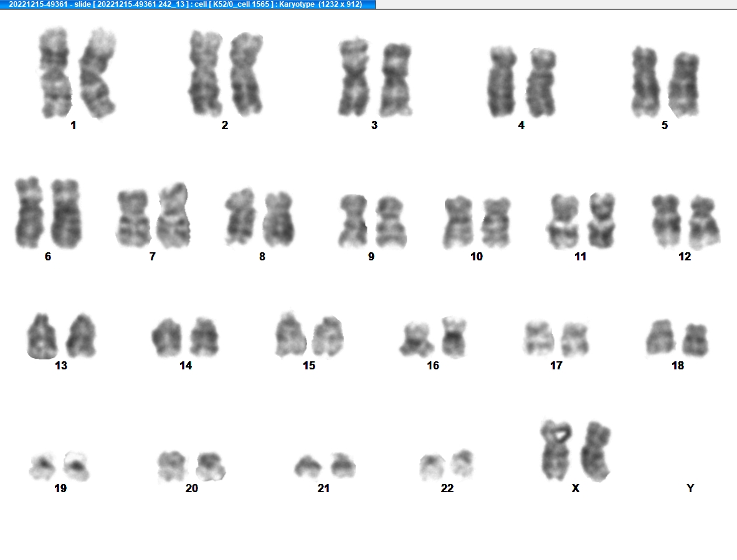737x560 pixels.
Task: Select the left chromosome 2 image
Action: tap(206, 74)
